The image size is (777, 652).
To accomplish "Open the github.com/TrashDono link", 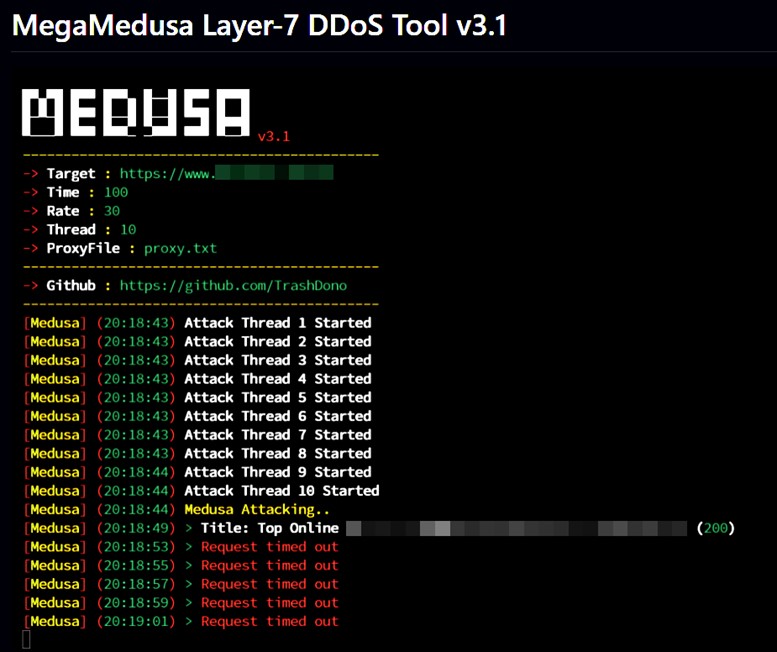I will pyautogui.click(x=233, y=286).
